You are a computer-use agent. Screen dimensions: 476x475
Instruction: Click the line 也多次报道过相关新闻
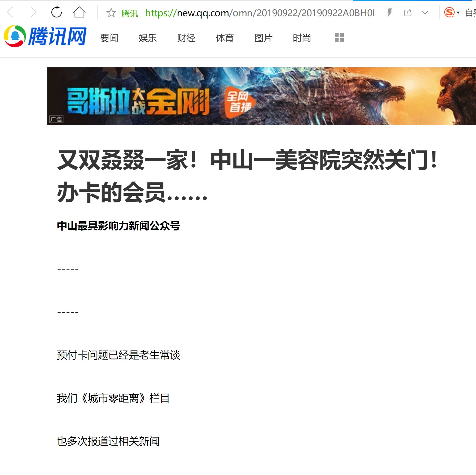(108, 441)
